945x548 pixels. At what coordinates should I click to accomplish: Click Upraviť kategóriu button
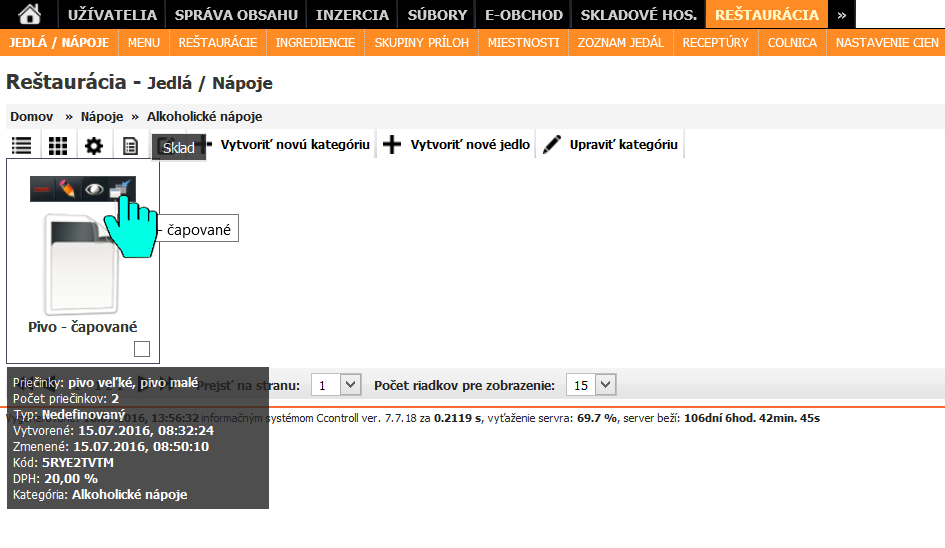click(x=611, y=145)
